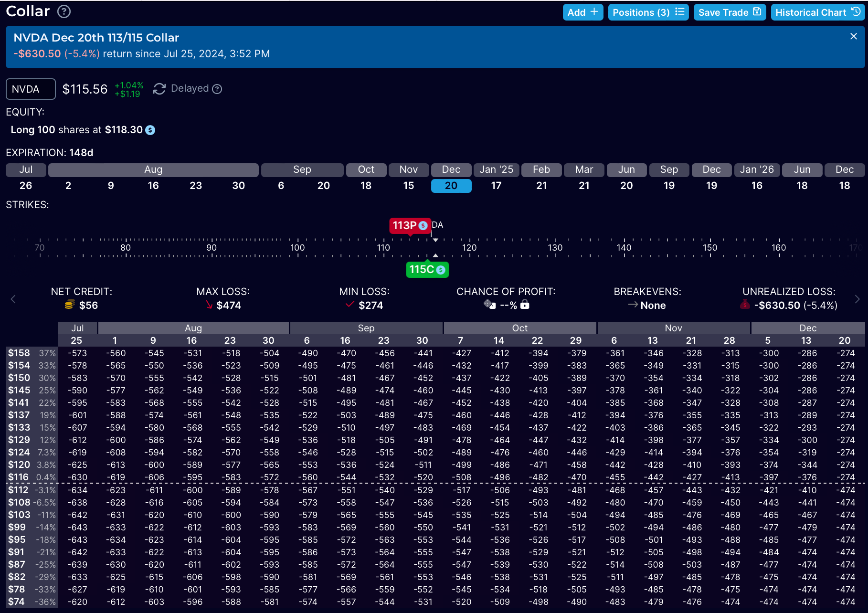
Task: Open the Positions (3) list
Action: pos(648,12)
